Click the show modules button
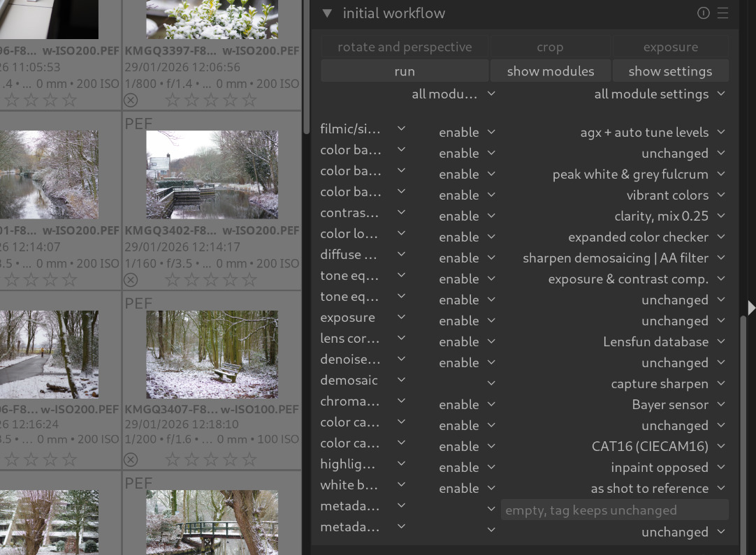The image size is (756, 555). pos(550,71)
